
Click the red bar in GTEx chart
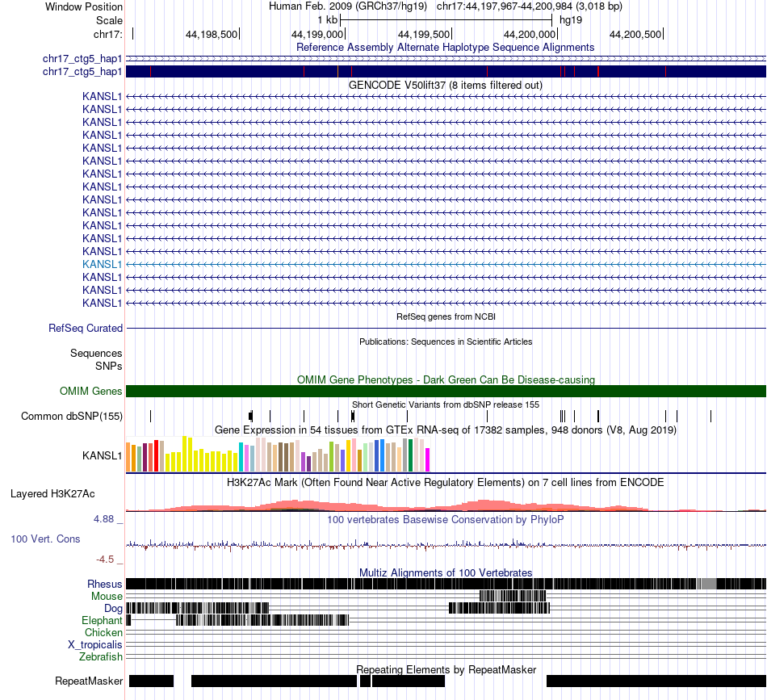(x=156, y=456)
